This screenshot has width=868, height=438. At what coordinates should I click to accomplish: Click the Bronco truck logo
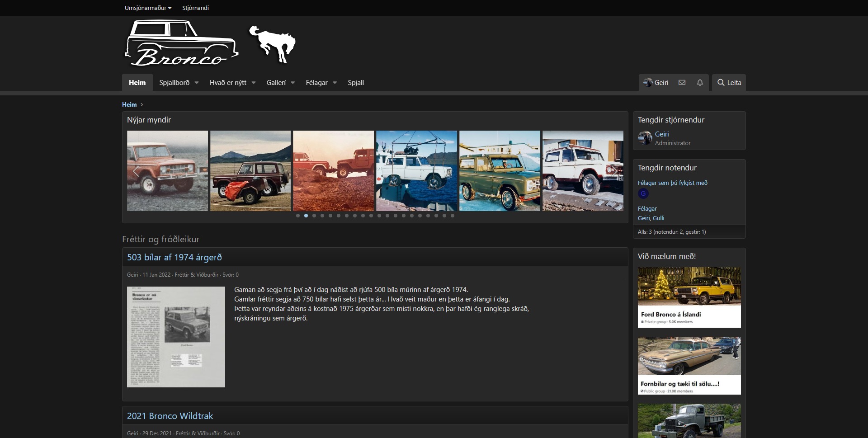(181, 44)
